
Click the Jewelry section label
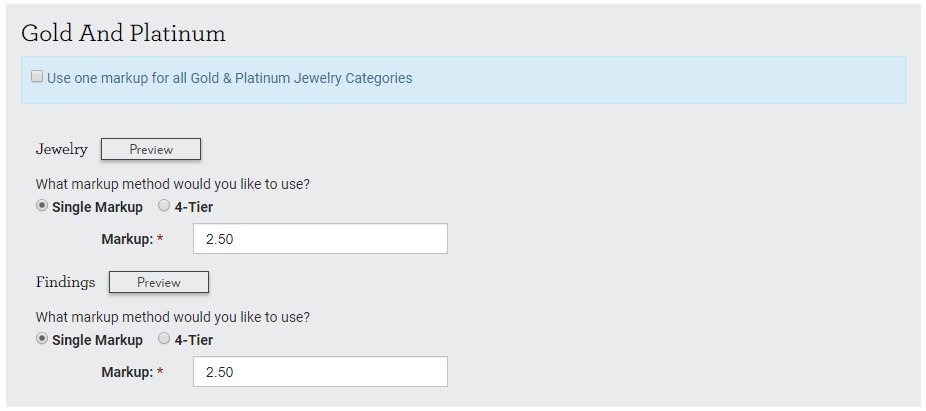(61, 149)
